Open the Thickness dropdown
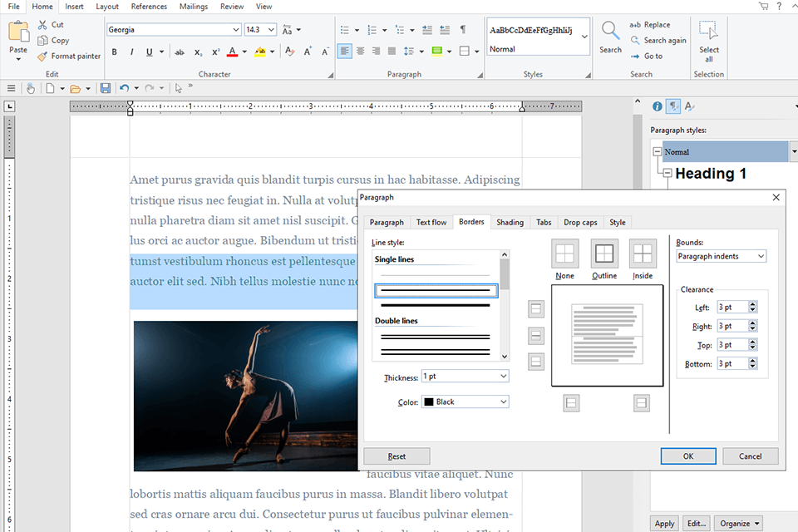 coord(465,376)
